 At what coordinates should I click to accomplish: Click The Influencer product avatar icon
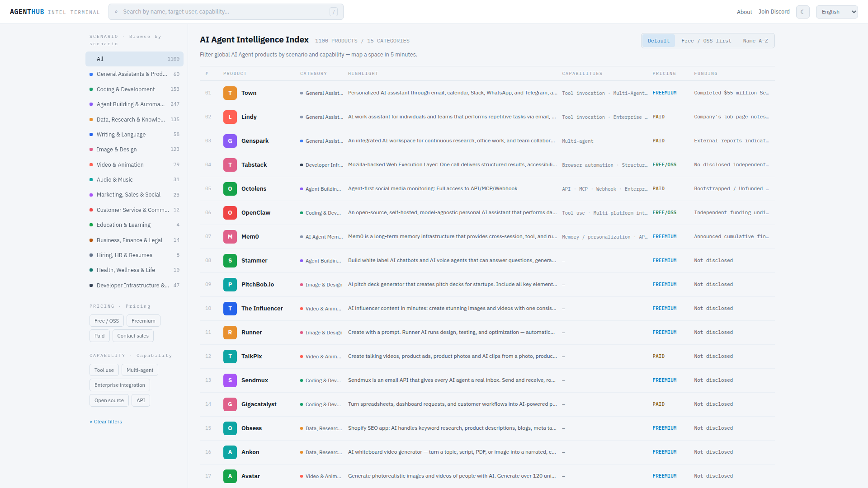tap(230, 309)
